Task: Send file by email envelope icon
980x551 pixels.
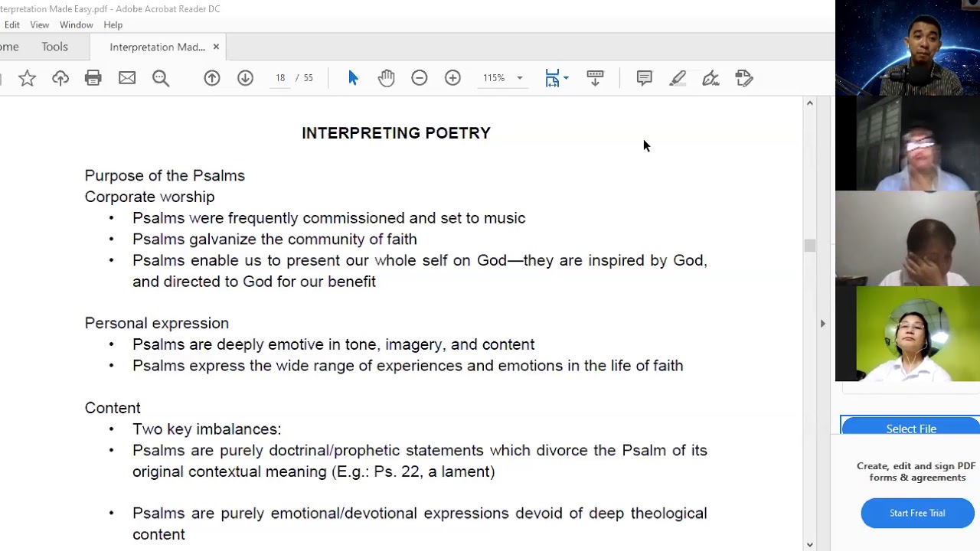Action: pos(127,78)
